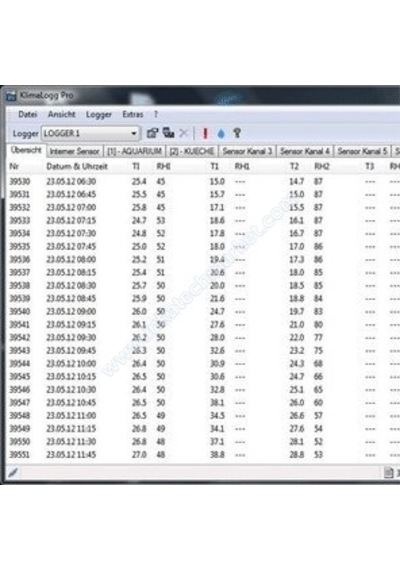Viewport: 400px width, 570px height.
Task: Click the document icon in status bar
Action: point(389,473)
